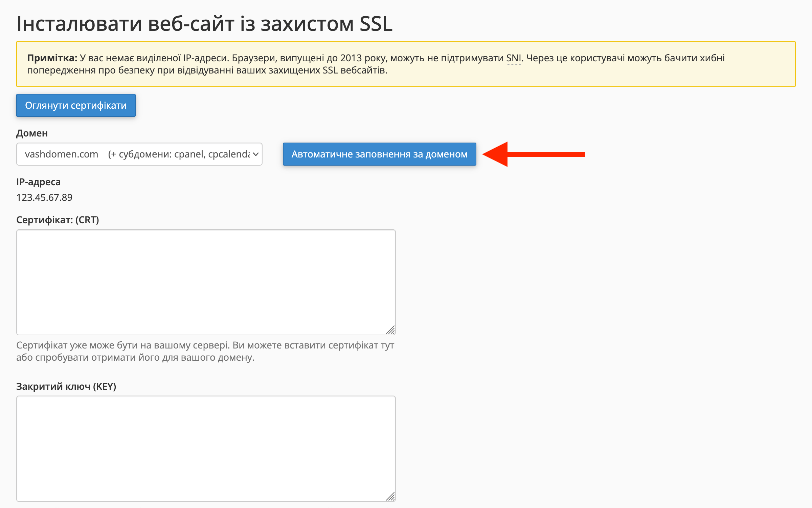Click the Оглянути сертифікати button
The height and width of the screenshot is (508, 812).
coord(75,105)
